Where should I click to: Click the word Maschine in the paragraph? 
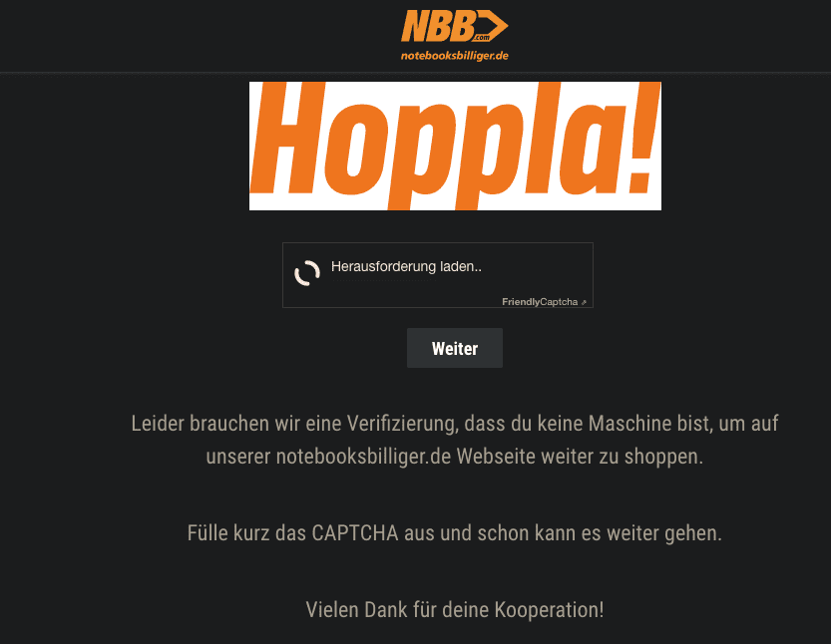(x=623, y=424)
